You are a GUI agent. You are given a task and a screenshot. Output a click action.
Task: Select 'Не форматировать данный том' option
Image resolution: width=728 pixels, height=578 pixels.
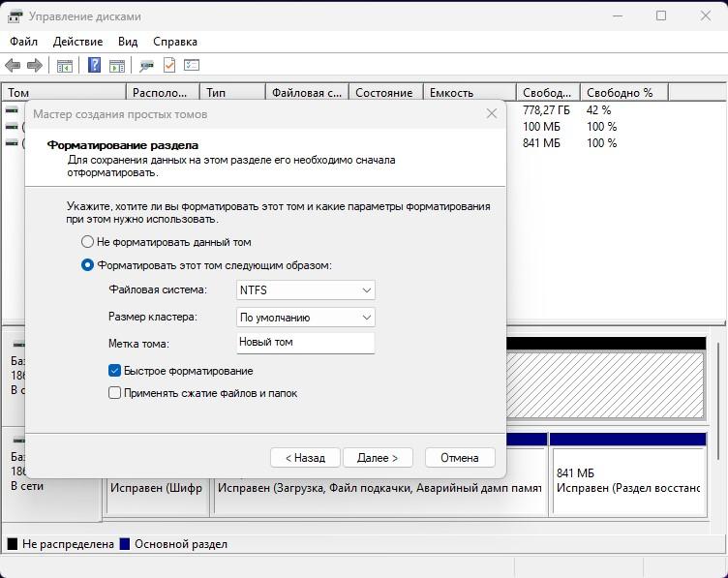pyautogui.click(x=88, y=242)
